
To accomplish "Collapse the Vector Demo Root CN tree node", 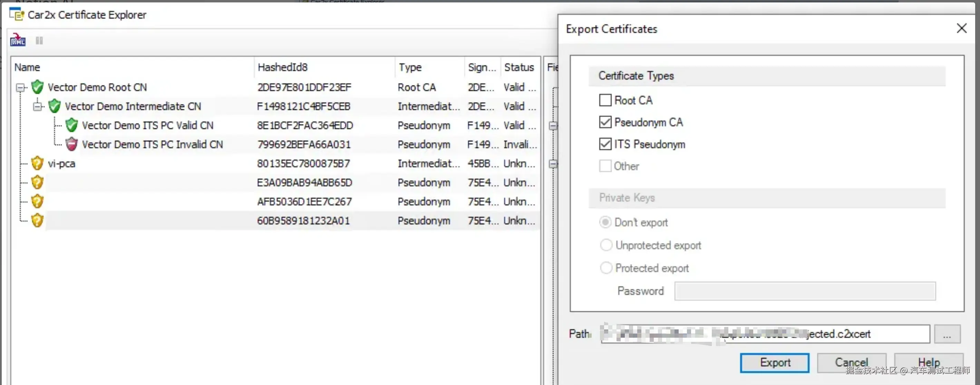I will tap(20, 88).
